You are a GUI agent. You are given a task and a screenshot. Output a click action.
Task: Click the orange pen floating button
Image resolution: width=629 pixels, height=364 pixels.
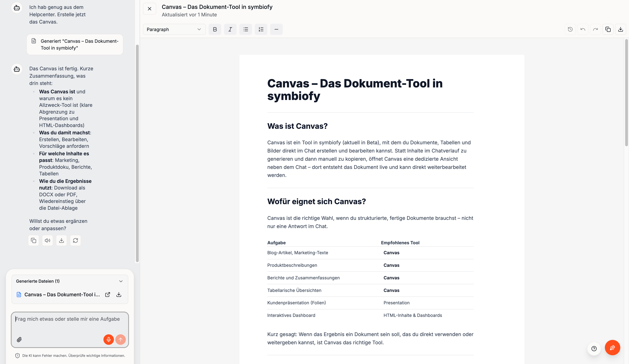tap(612, 348)
